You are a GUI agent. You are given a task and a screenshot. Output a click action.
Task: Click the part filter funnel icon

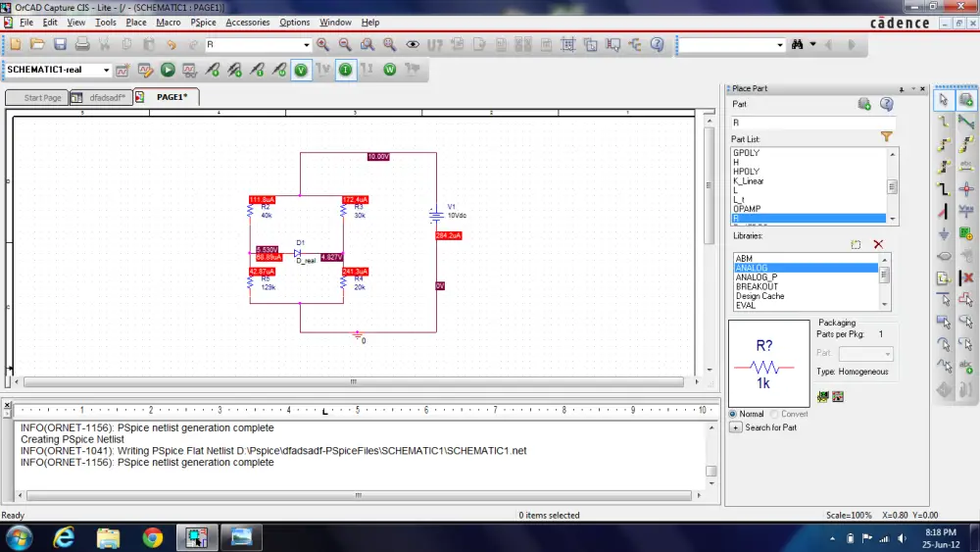(886, 136)
